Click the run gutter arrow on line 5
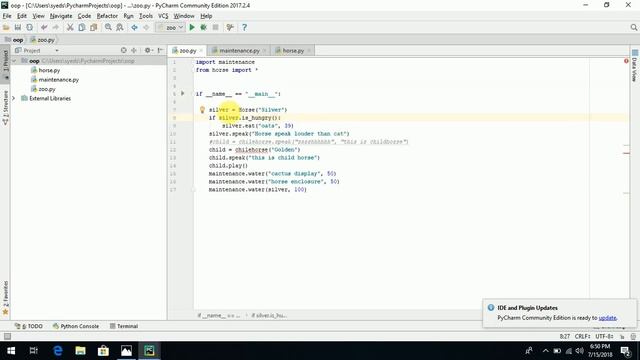The width and height of the screenshot is (640, 360). tap(183, 93)
